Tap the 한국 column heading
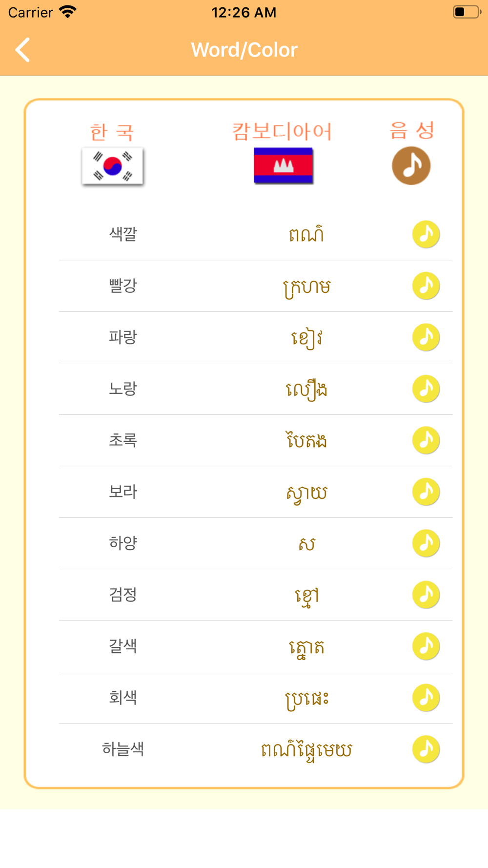This screenshot has width=488, height=868. point(112,132)
